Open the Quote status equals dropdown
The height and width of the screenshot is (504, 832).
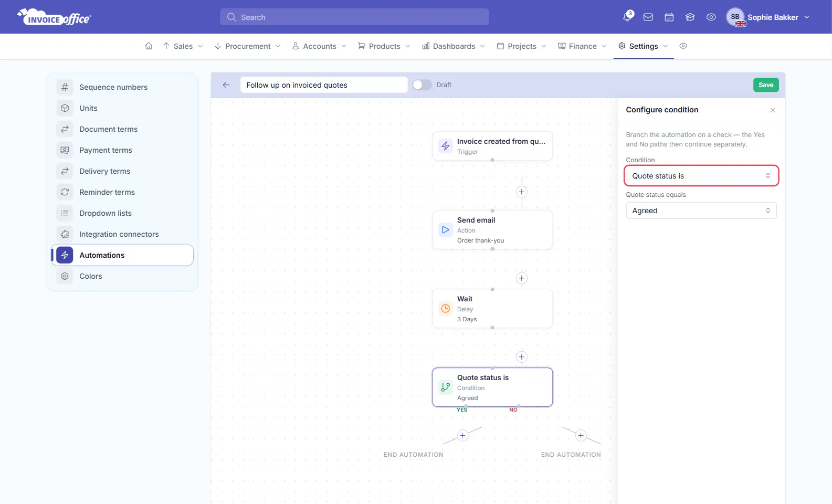[701, 211]
